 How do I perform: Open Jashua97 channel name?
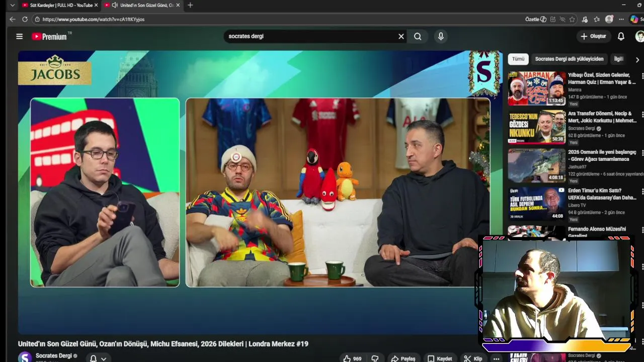576,167
